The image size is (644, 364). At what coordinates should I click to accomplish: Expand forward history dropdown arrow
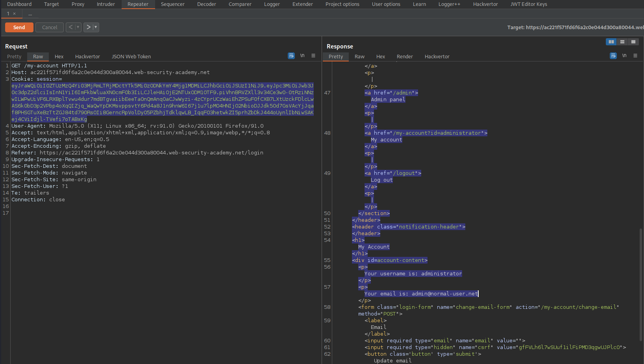(x=96, y=27)
